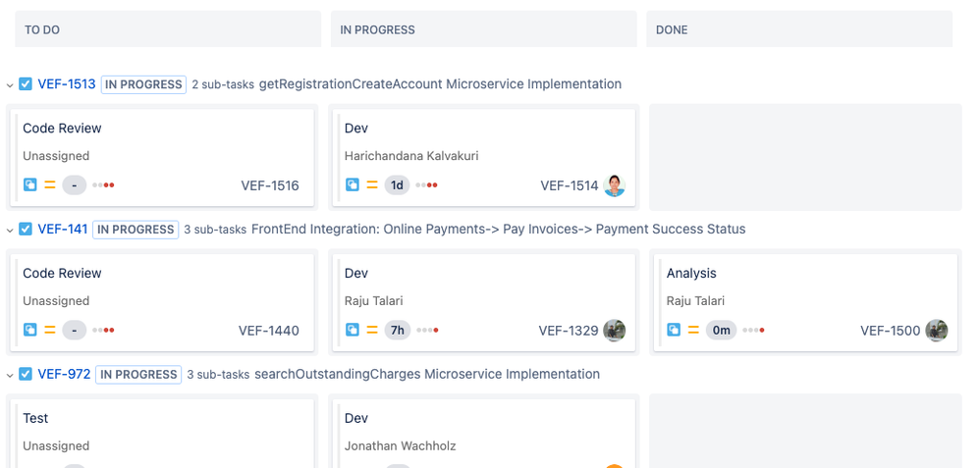Click the status dots on VEF-1440 card
The image size is (980, 468).
click(x=103, y=330)
